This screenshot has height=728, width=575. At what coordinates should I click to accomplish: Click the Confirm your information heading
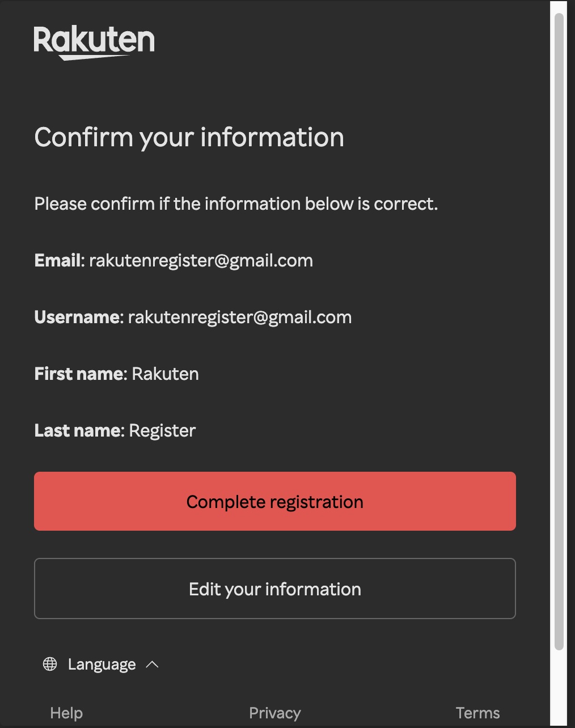(x=189, y=137)
